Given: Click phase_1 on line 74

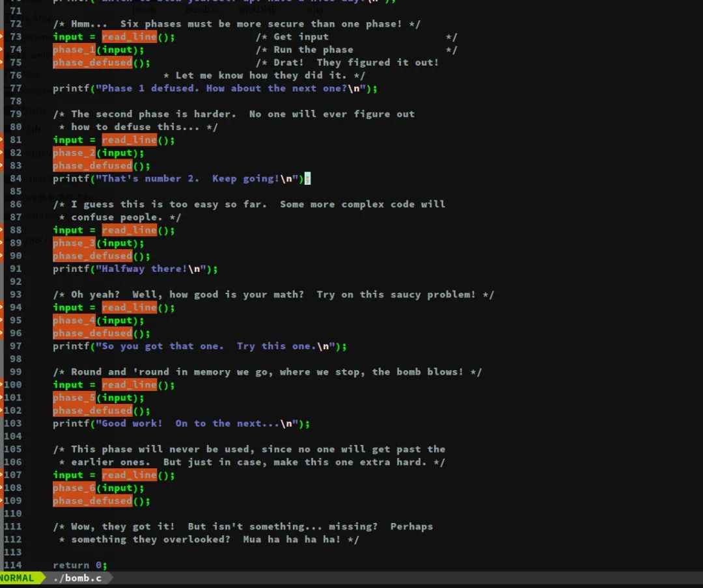Looking at the screenshot, I should 74,49.
